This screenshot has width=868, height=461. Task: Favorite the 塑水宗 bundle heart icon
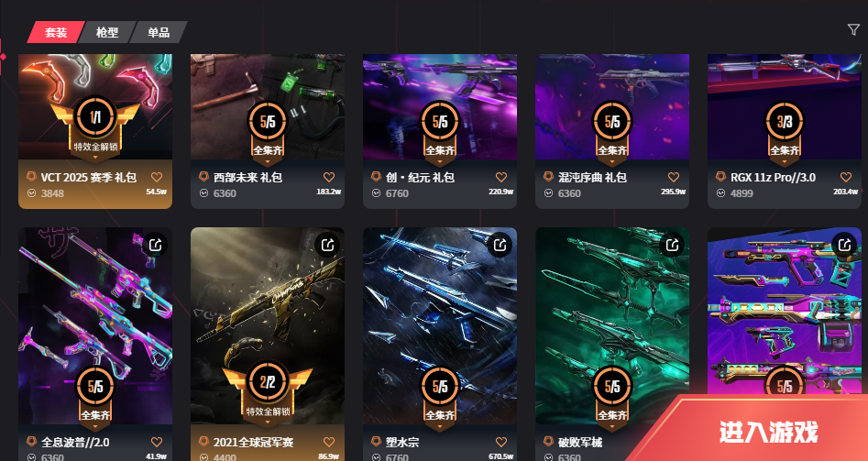tap(501, 442)
